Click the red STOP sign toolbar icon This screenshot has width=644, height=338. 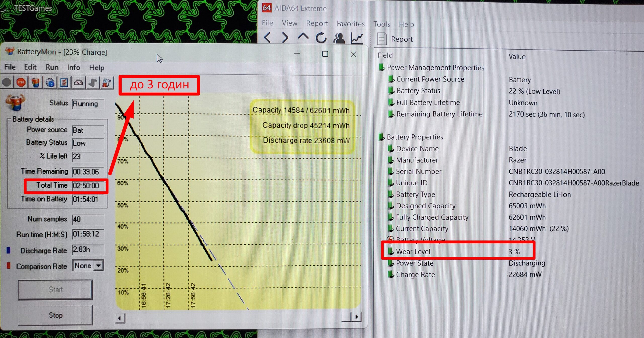[21, 82]
